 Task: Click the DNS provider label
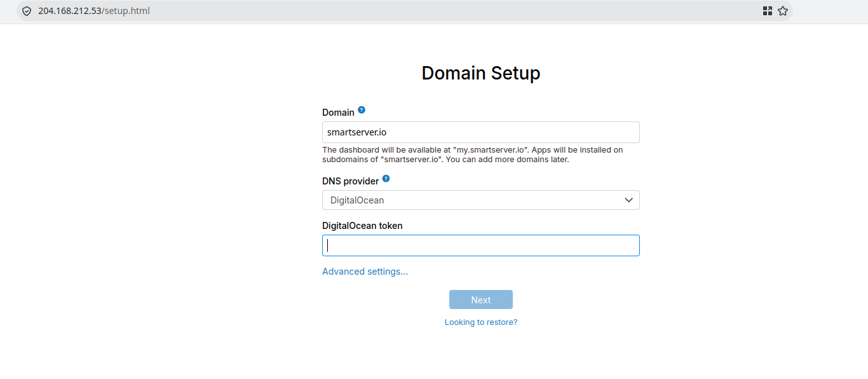click(351, 181)
